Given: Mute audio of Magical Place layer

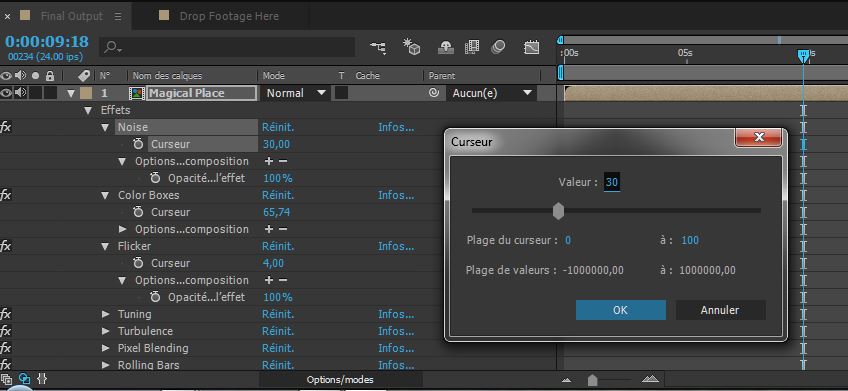Looking at the screenshot, I should pyautogui.click(x=21, y=93).
